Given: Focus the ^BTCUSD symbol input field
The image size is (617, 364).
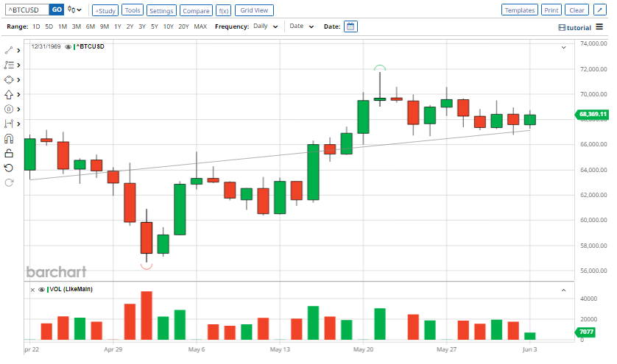Looking at the screenshot, I should click(x=27, y=10).
